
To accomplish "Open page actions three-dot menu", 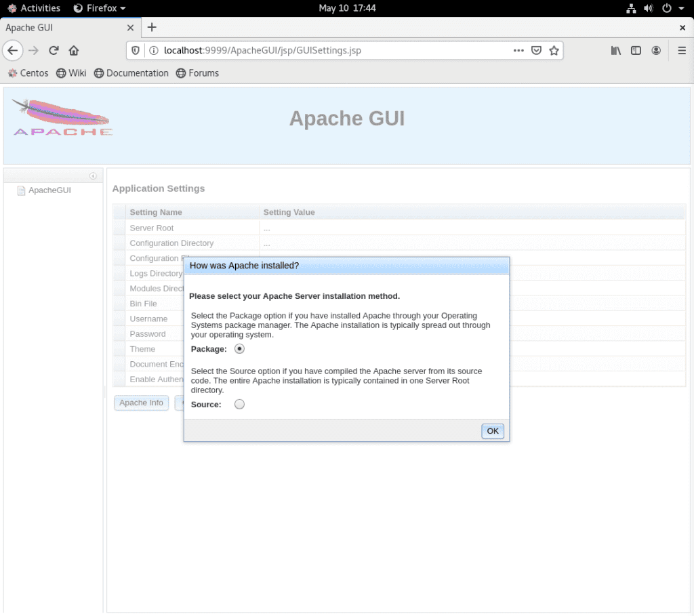I will (518, 50).
